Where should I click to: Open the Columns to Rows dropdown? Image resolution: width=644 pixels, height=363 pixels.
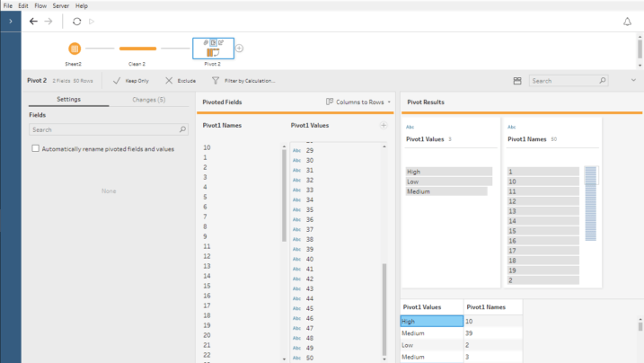[x=358, y=102]
